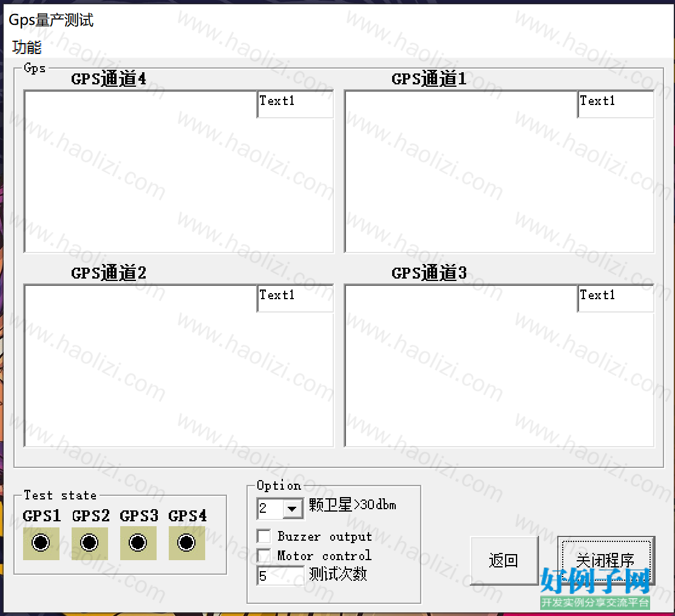Open the 功能 menu

point(27,47)
